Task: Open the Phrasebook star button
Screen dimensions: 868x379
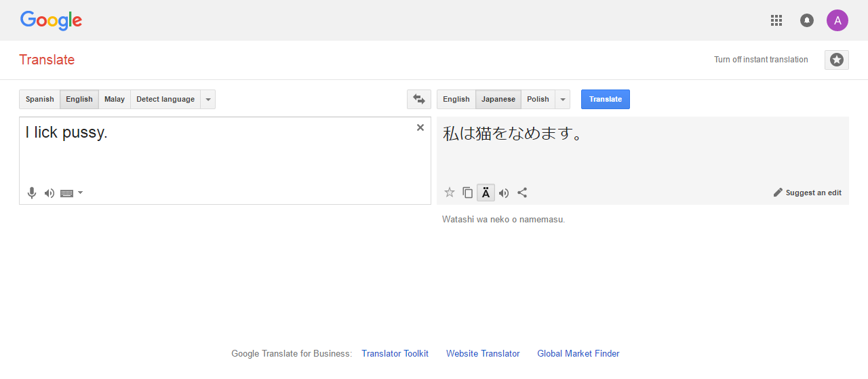Action: click(x=837, y=60)
